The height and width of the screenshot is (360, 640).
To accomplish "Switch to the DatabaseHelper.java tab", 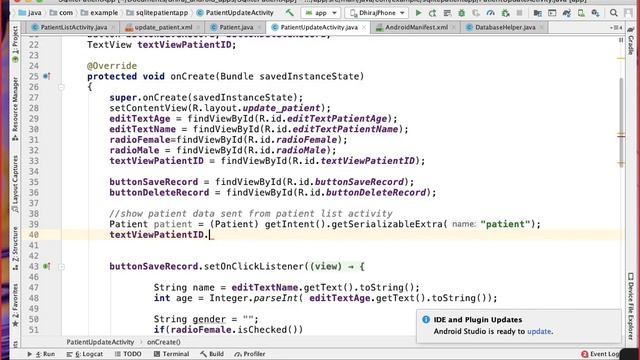I will pyautogui.click(x=505, y=27).
